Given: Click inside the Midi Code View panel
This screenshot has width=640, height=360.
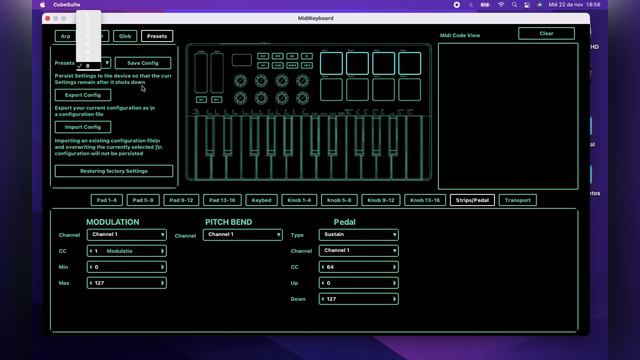Looking at the screenshot, I should [508, 116].
